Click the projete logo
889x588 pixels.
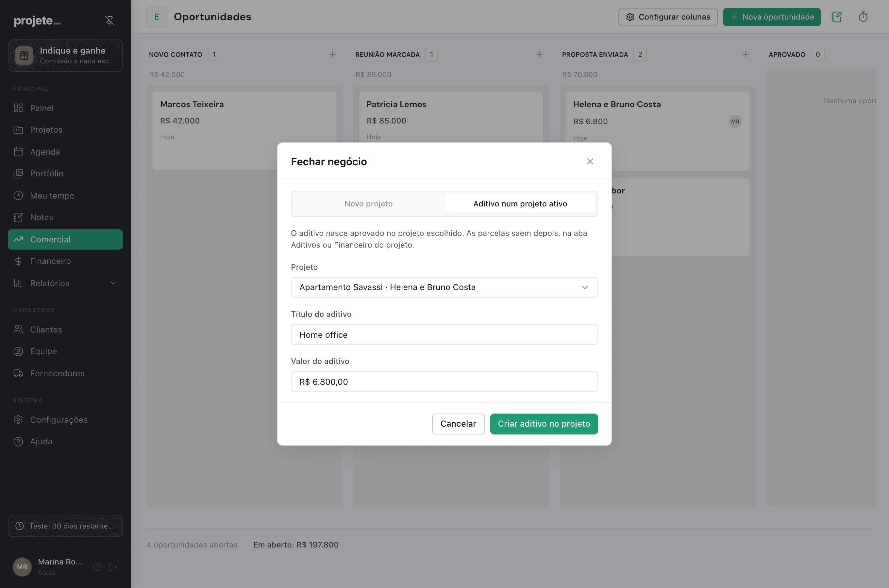click(x=37, y=21)
